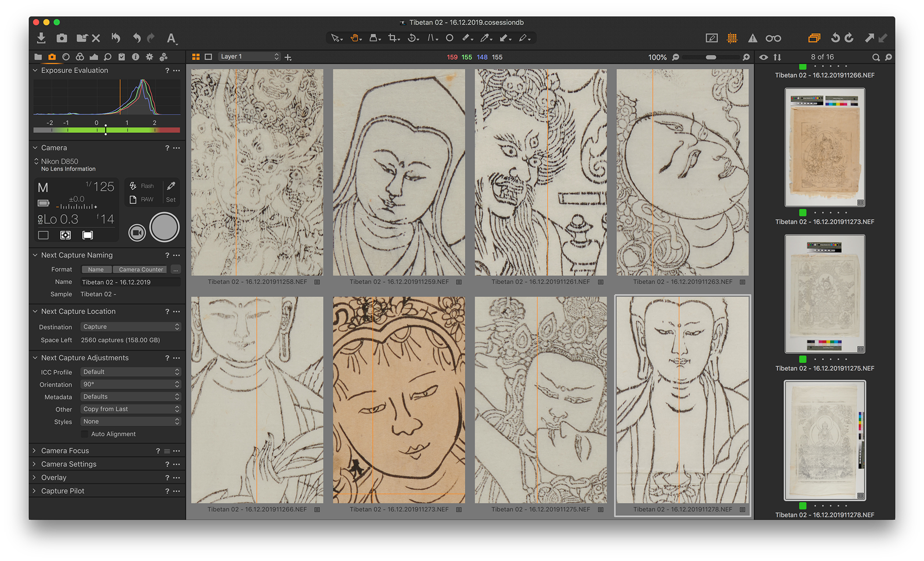
Task: Click the Copy adjustments up-arrow icon
Action: 869,38
